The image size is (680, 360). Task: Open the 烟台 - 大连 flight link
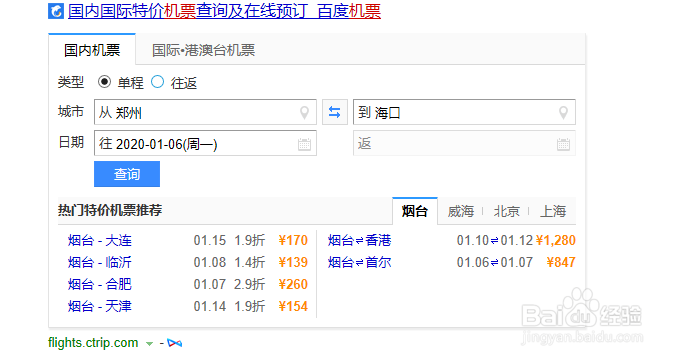click(100, 240)
